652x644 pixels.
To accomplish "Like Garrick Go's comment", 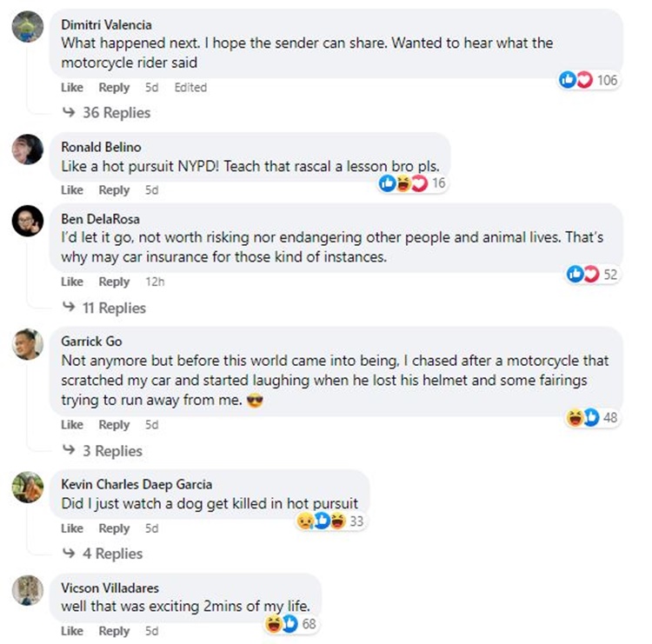I will tap(72, 425).
